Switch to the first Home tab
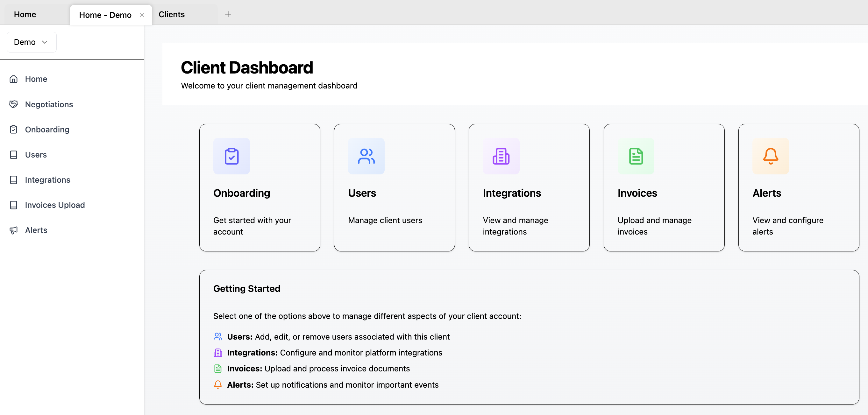 pyautogui.click(x=25, y=15)
